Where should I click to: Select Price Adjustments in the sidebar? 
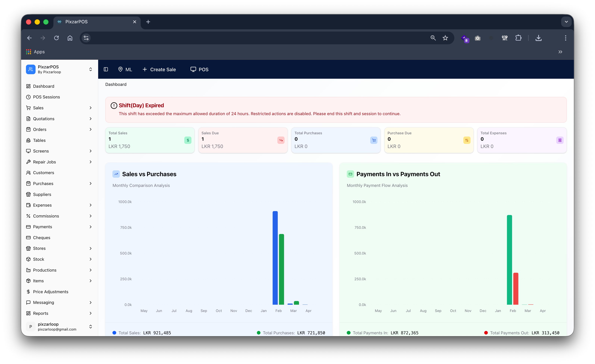[50, 292]
